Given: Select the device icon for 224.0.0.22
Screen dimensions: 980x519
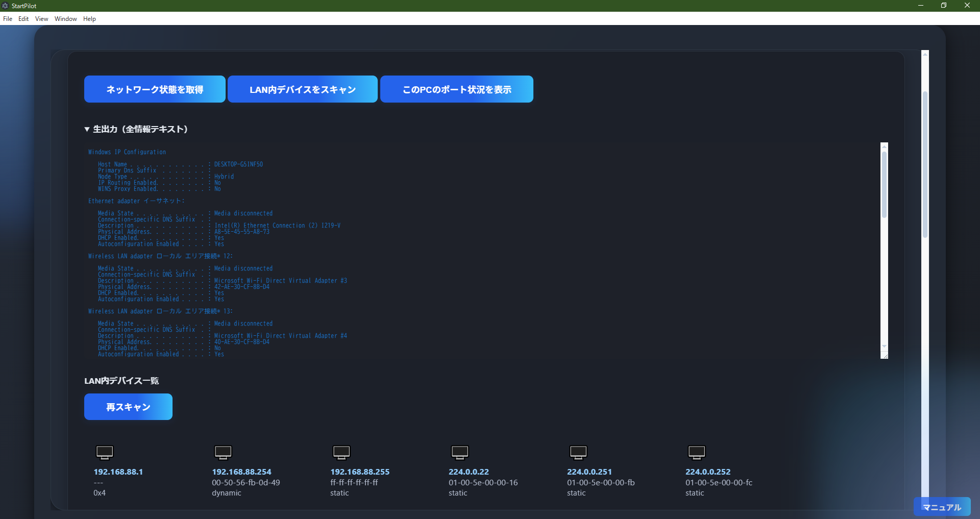Looking at the screenshot, I should [460, 452].
